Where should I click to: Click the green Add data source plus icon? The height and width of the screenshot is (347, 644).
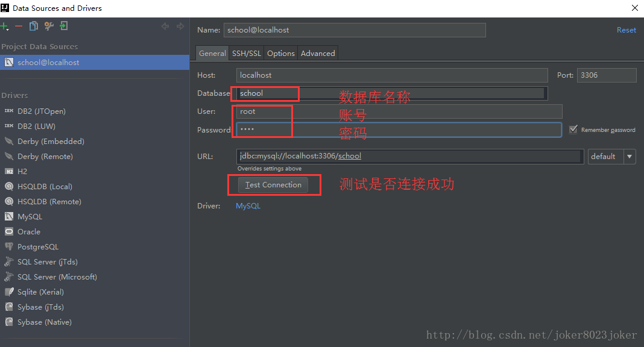tap(4, 27)
